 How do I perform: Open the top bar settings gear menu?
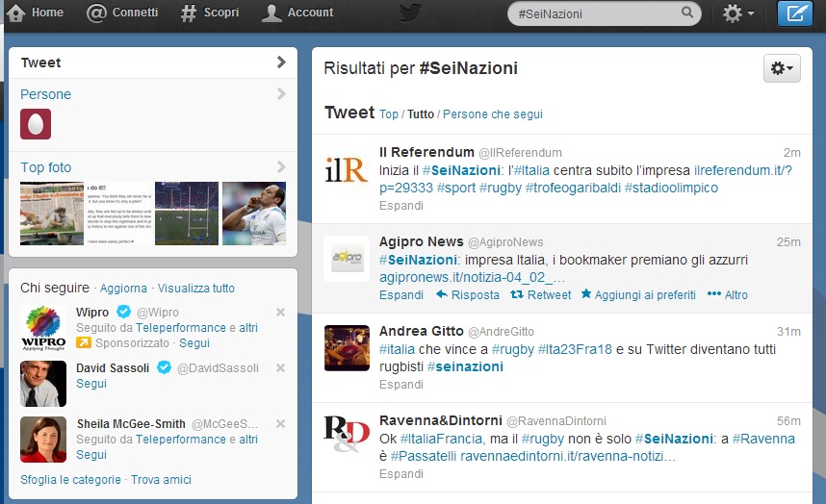coord(738,13)
